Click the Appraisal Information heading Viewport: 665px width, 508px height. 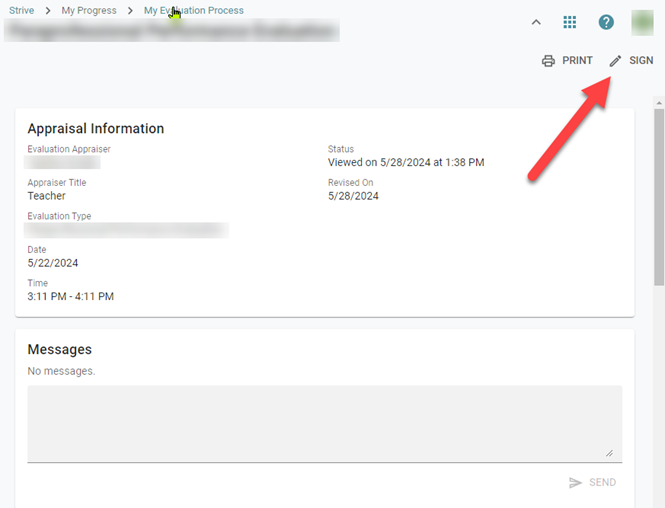(96, 129)
